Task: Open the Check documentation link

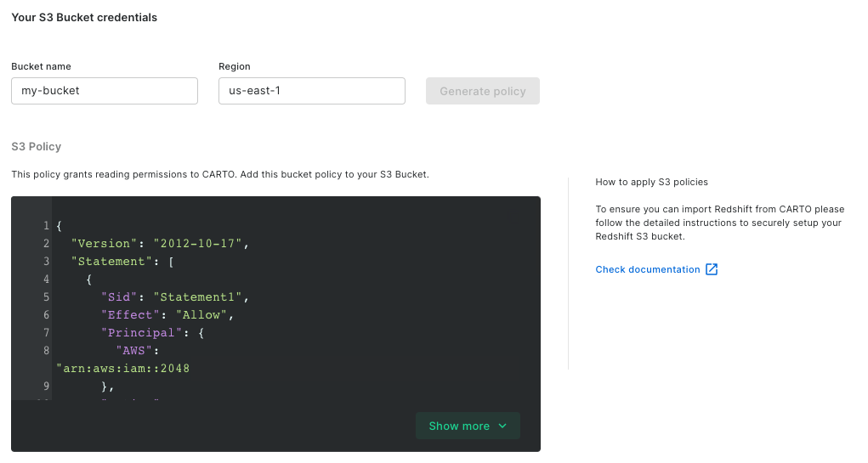Action: tap(648, 270)
